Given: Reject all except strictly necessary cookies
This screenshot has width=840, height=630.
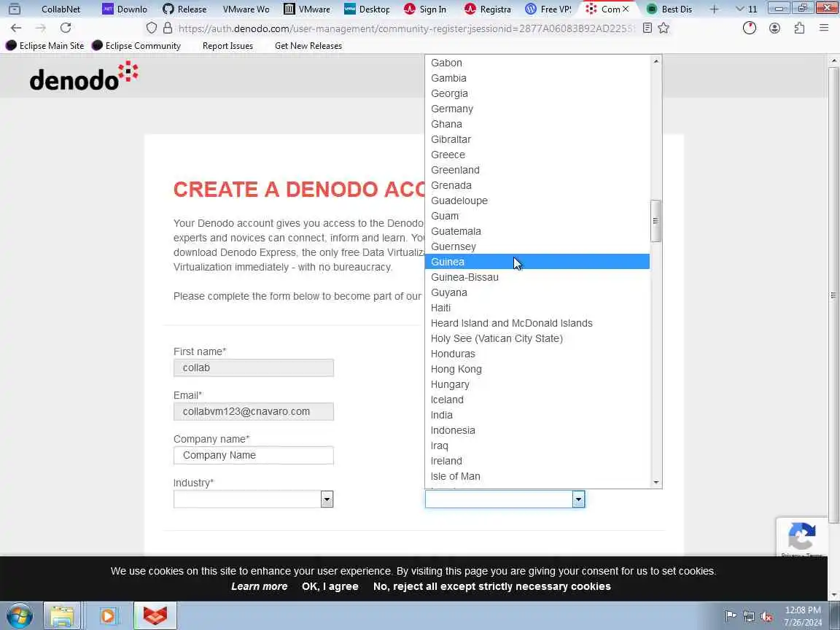Looking at the screenshot, I should click(x=491, y=586).
